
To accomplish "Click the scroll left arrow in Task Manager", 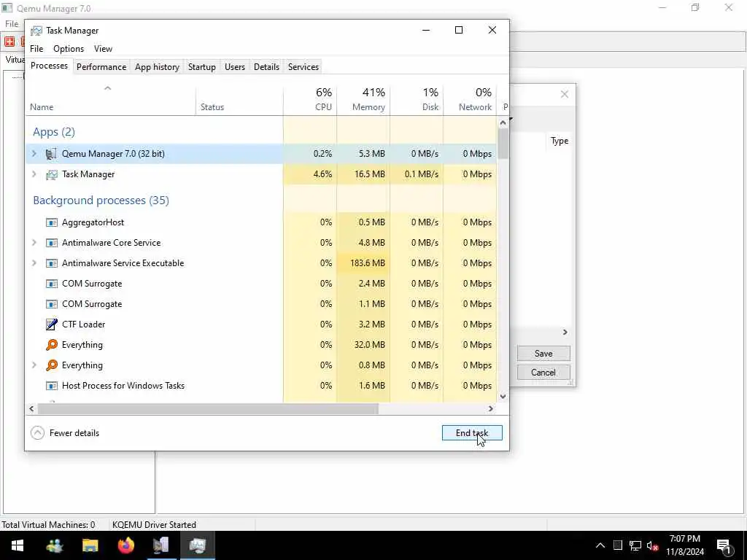I will tap(31, 408).
